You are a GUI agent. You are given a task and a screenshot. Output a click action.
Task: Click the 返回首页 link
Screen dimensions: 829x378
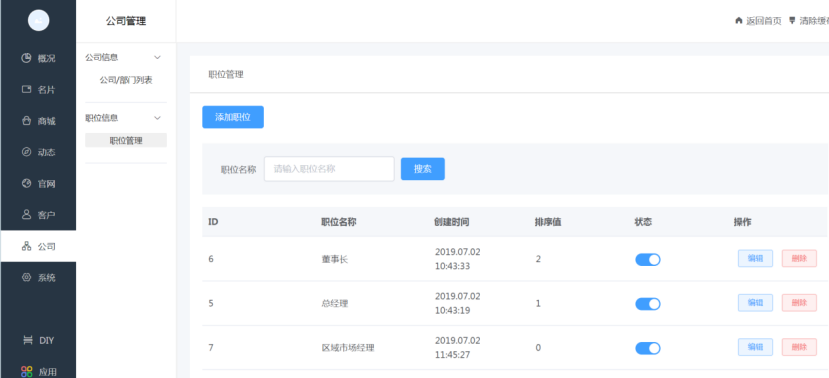(763, 21)
